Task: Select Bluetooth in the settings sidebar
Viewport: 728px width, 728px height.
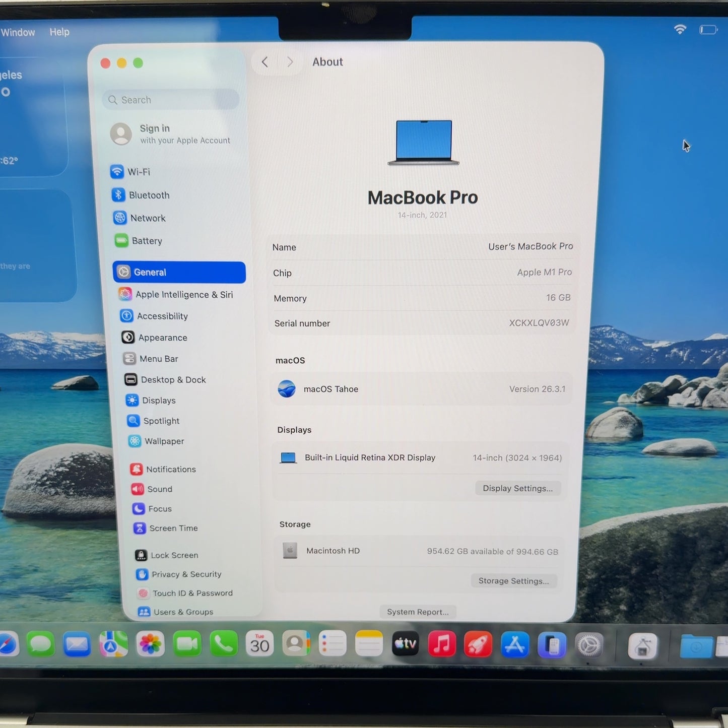Action: [141, 195]
